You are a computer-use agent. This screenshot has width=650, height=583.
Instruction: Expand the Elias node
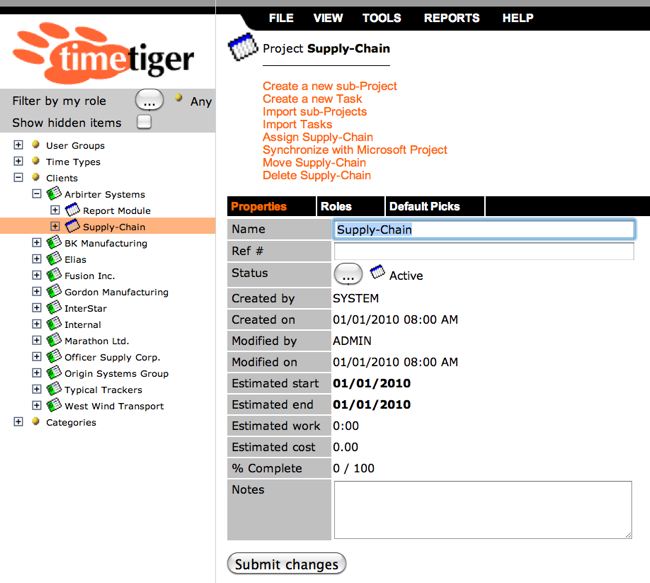(36, 259)
